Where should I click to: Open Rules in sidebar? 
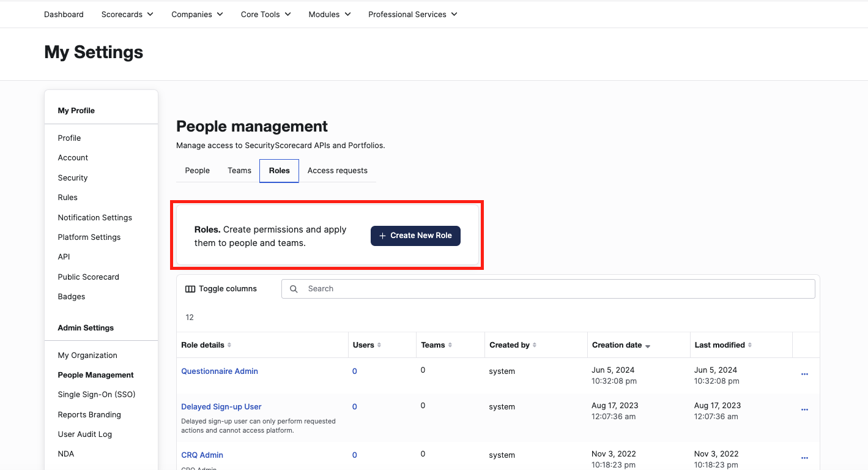[x=67, y=198]
